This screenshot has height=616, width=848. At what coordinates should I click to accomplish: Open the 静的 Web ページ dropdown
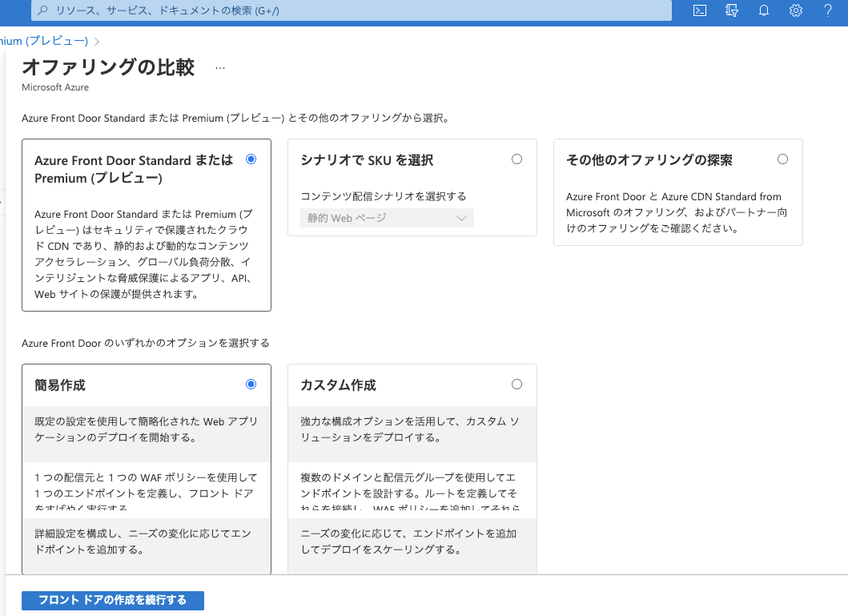tap(388, 218)
